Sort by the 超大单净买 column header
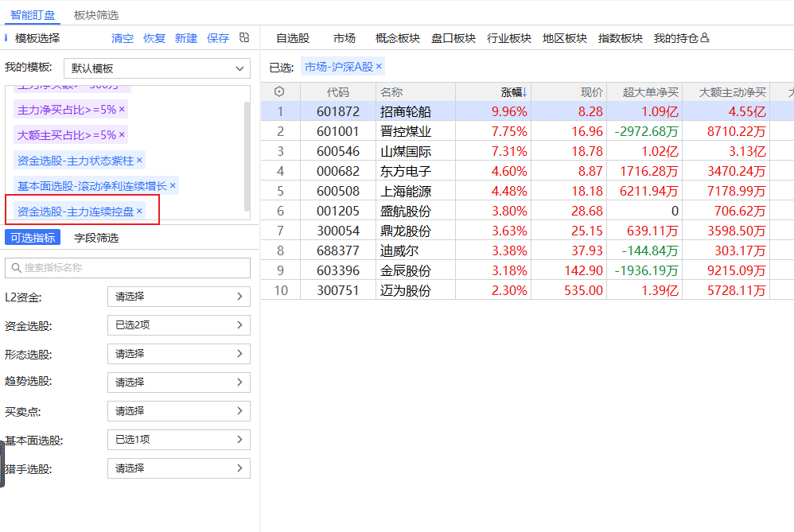The image size is (794, 532). (644, 92)
